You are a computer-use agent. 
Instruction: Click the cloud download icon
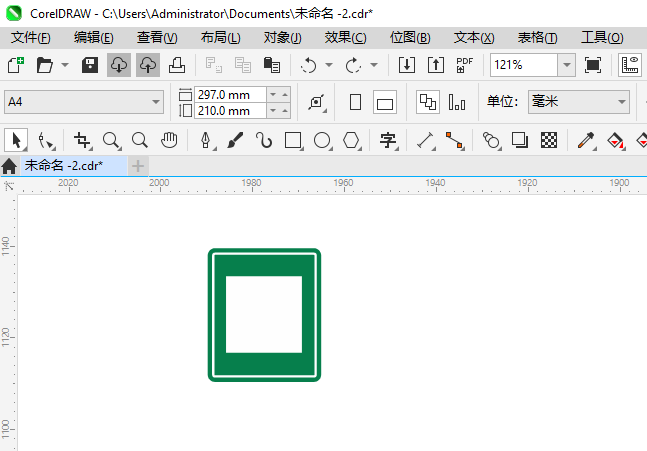(x=119, y=65)
